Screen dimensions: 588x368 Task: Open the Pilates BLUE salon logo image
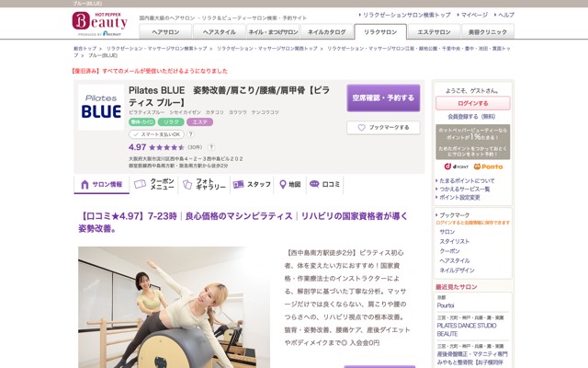point(101,108)
